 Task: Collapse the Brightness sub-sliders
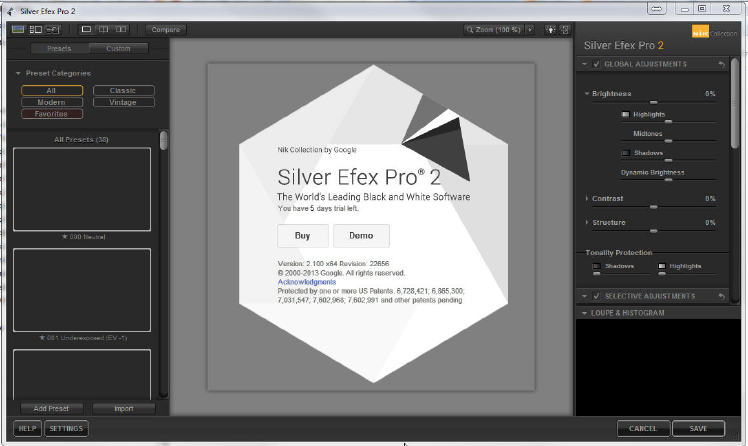click(x=587, y=93)
